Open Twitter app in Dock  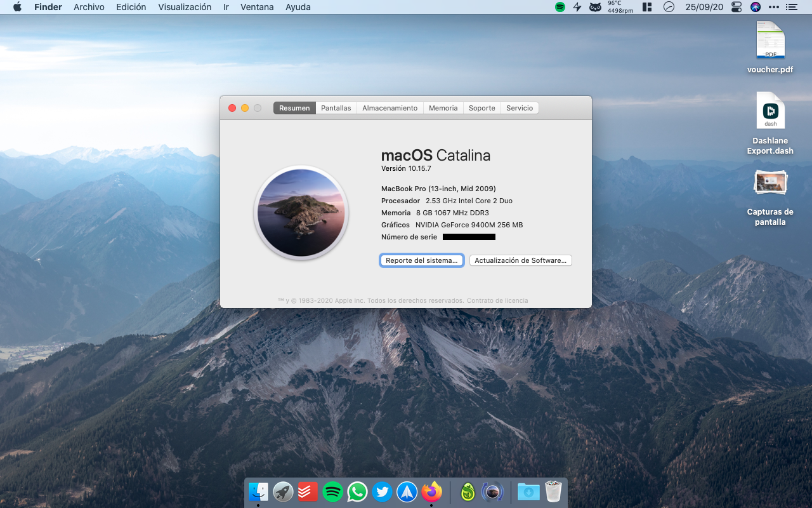coord(382,491)
